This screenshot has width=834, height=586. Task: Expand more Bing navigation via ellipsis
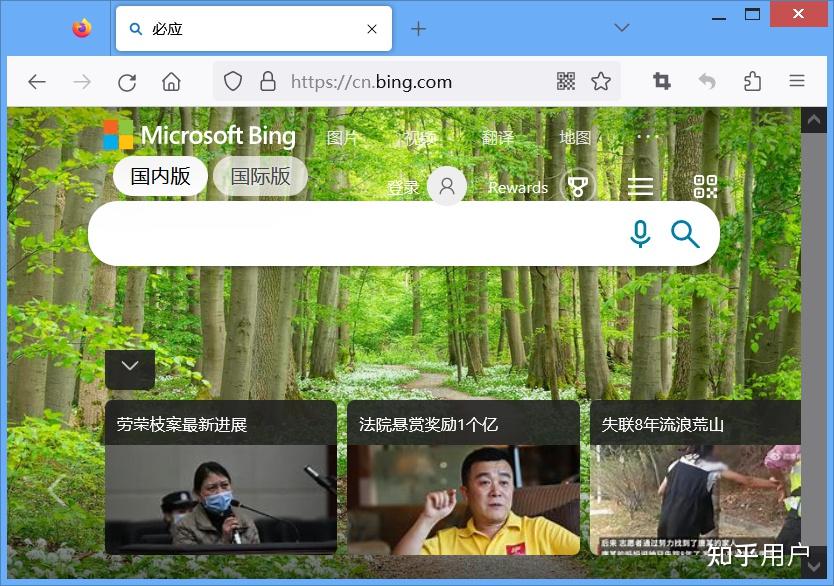pos(645,136)
